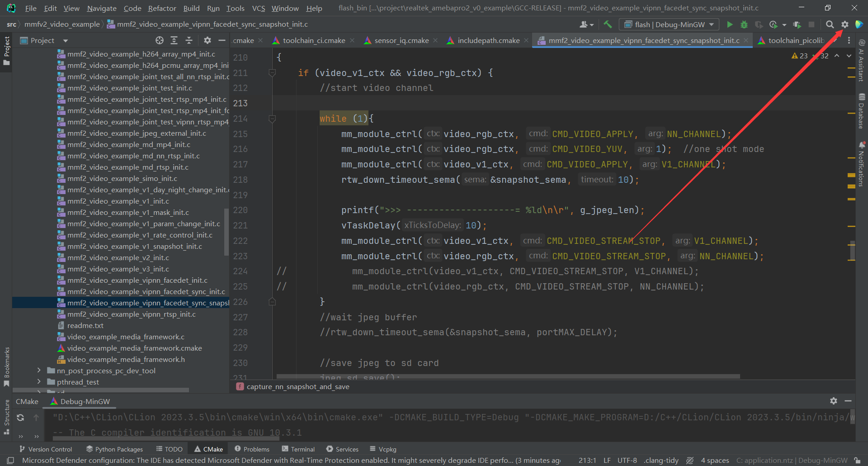Open the flash | Debug-MinGW configuration dropdown
The height and width of the screenshot is (466, 868).
pyautogui.click(x=670, y=24)
